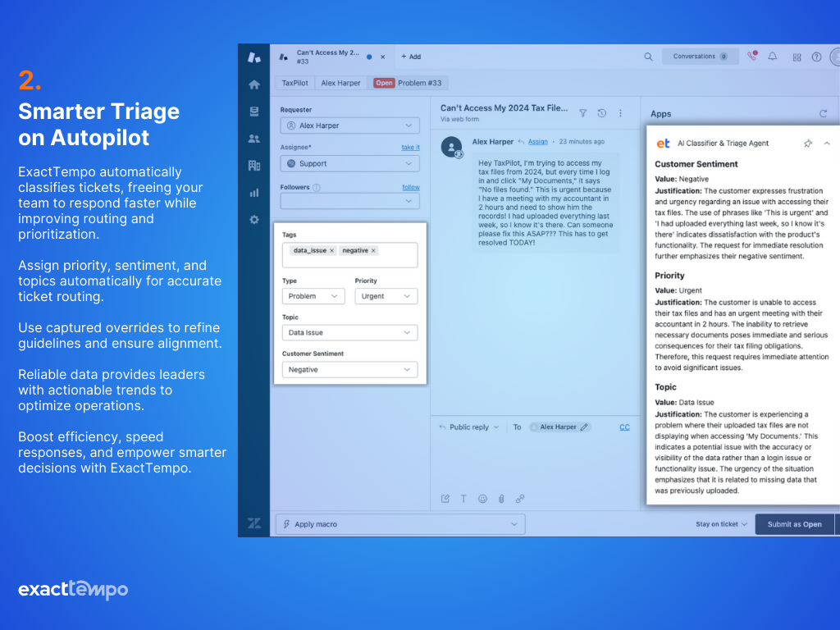This screenshot has height=630, width=840.
Task: Toggle text formatting T icon
Action: pos(464,499)
